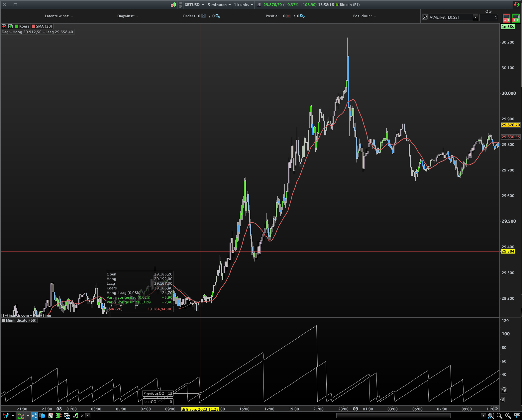Click the chart link chain icon
This screenshot has width=522, height=420.
pyautogui.click(x=180, y=5)
